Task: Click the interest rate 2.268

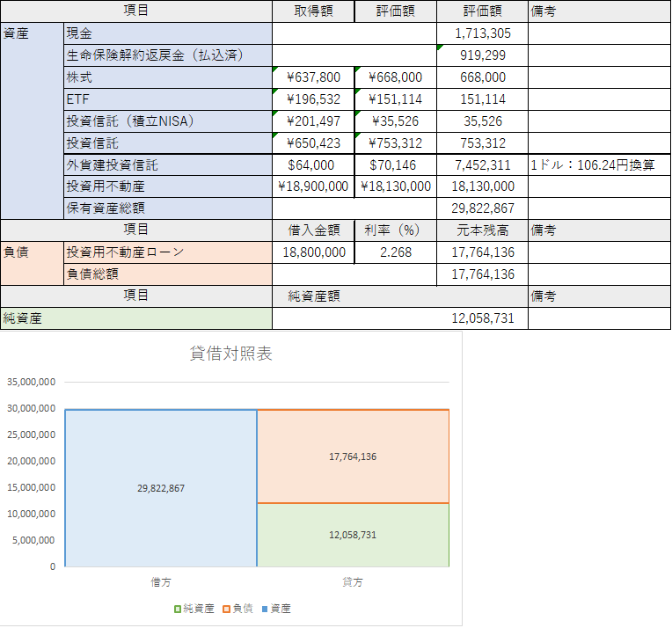Action: pos(396,252)
